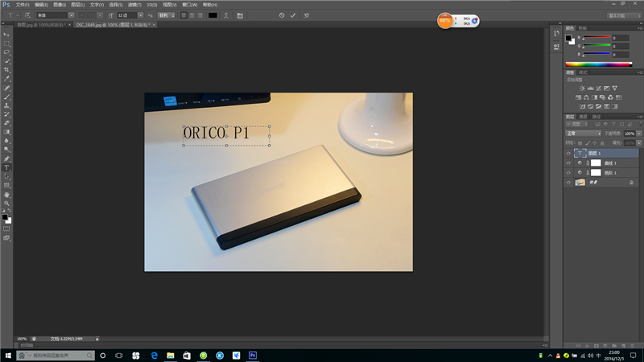
Task: Select the Crop tool
Action: click(x=6, y=70)
